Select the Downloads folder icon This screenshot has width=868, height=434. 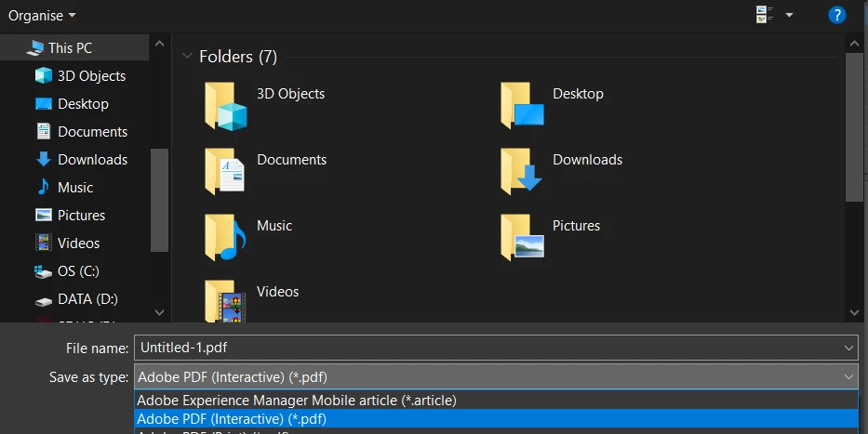(x=521, y=172)
